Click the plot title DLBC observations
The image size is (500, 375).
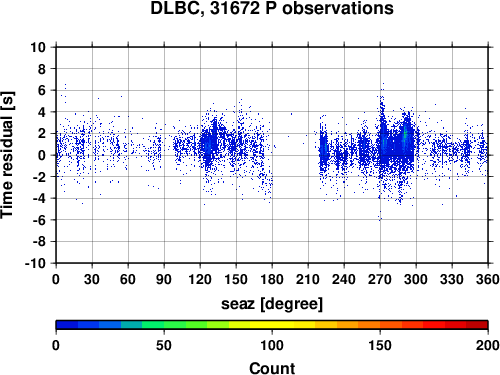coord(272,8)
